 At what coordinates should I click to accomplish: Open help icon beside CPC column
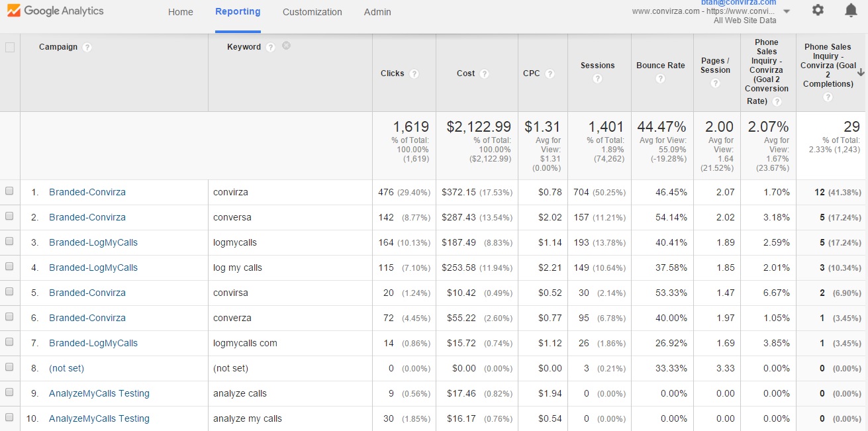[550, 73]
